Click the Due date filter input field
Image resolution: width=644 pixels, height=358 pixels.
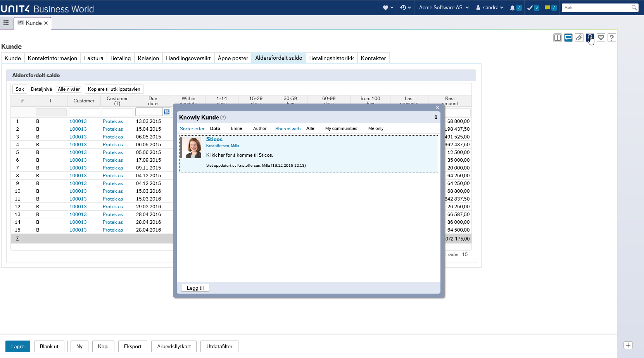[x=149, y=112]
